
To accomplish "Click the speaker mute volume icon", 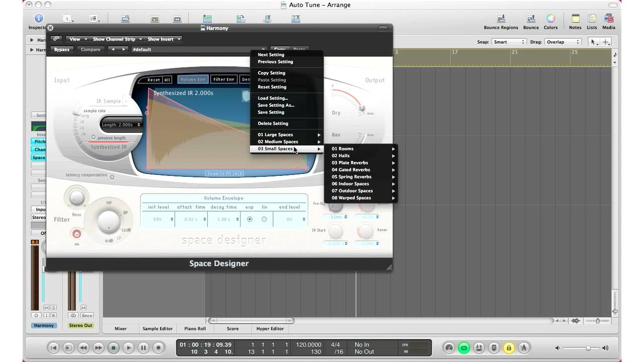I will (x=557, y=348).
